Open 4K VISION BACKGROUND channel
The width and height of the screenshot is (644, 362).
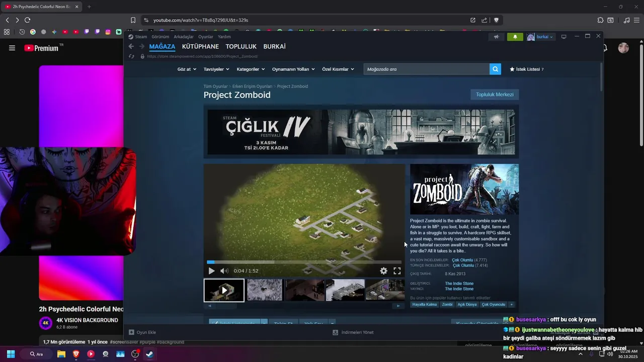click(x=87, y=320)
